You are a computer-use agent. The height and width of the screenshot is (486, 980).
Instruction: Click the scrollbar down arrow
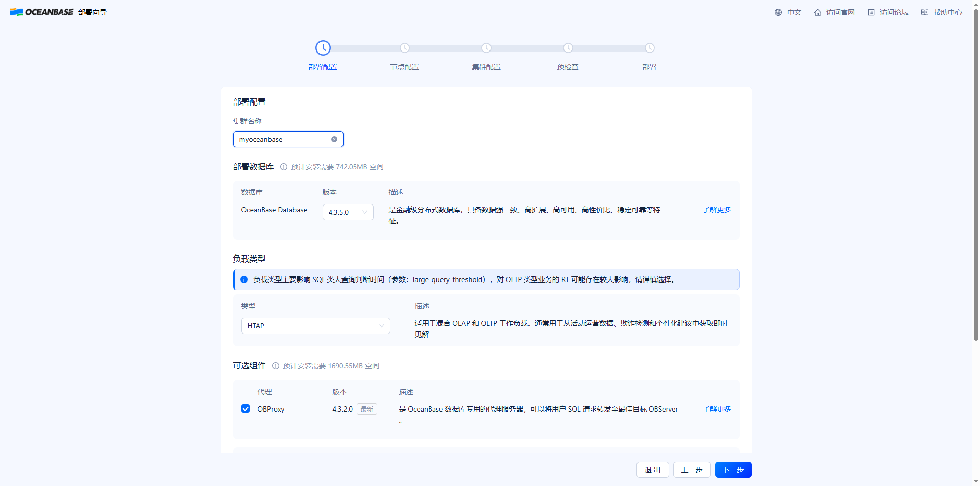pos(976,481)
